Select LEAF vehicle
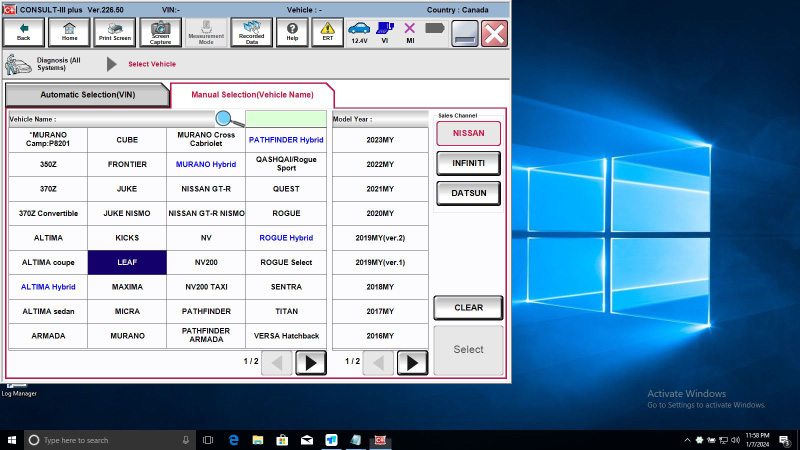800x450 pixels. click(127, 262)
